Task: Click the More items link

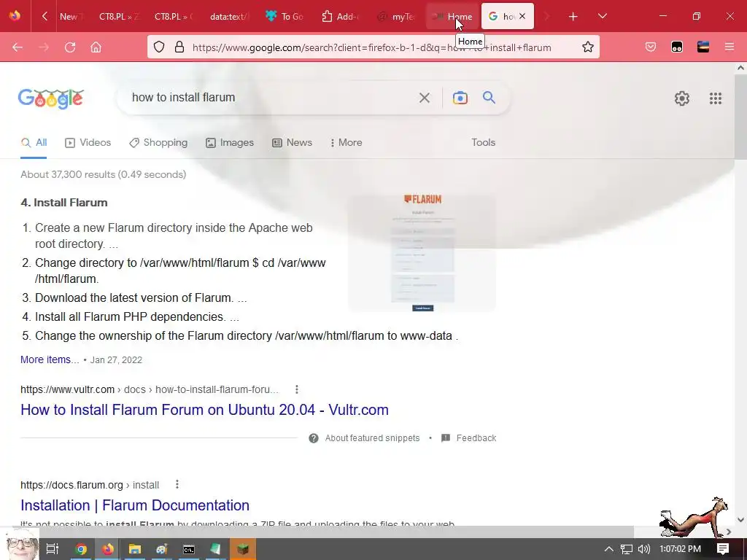Action: (x=50, y=360)
